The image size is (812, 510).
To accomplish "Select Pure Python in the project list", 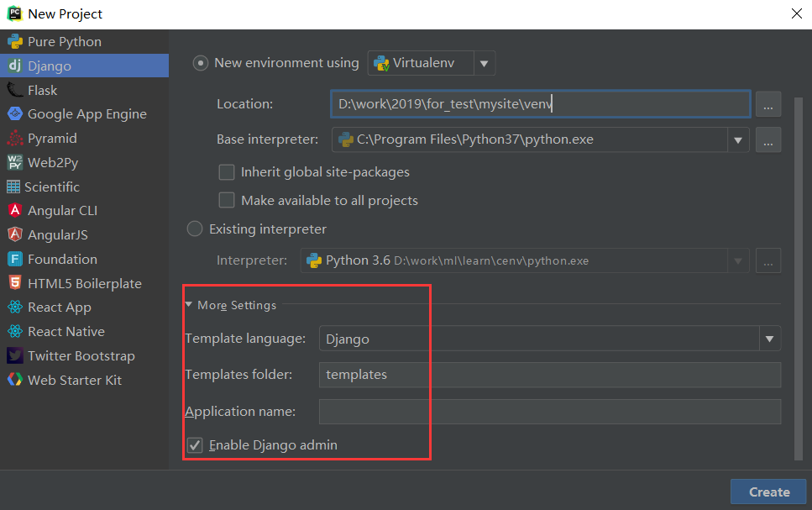I will point(64,42).
